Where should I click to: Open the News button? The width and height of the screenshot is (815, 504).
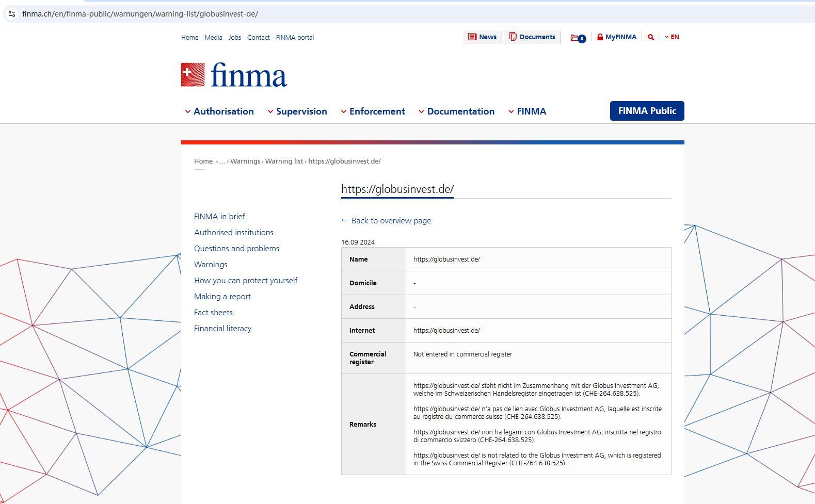482,37
